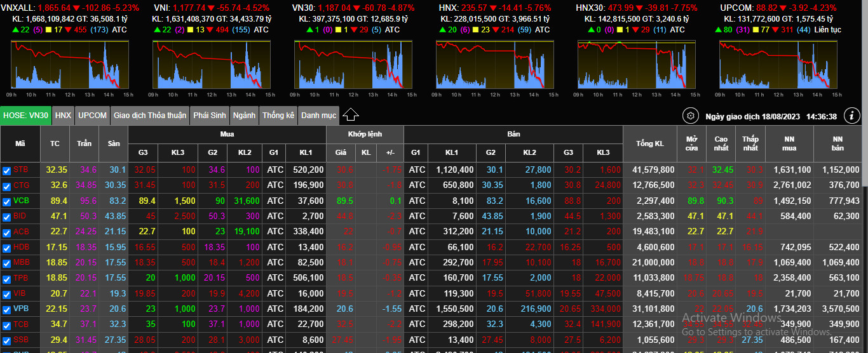Image resolution: width=868 pixels, height=353 pixels.
Task: Collapse charts using the up arrow icon
Action: tap(351, 115)
